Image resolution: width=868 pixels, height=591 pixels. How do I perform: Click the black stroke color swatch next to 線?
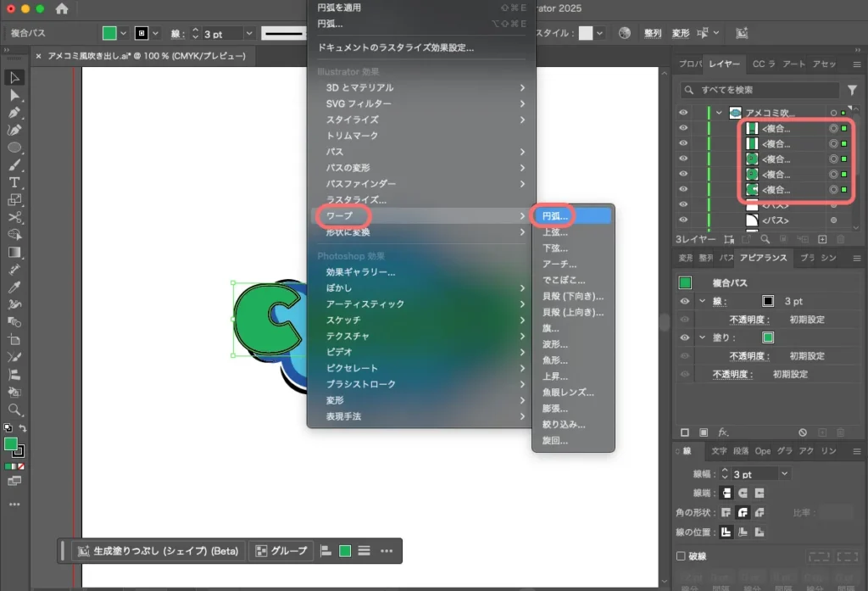[x=768, y=301]
